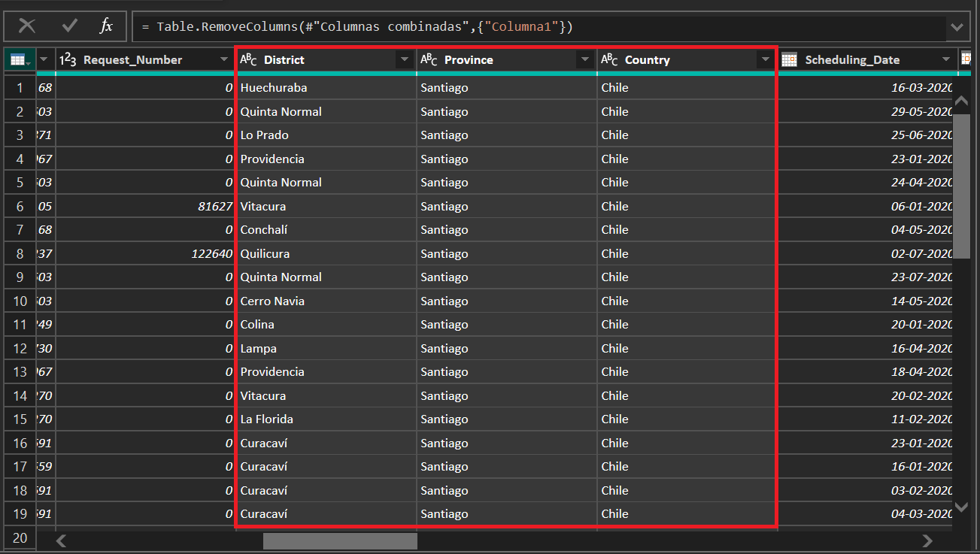The height and width of the screenshot is (554, 980).
Task: Click the Conchalí district cell
Action: click(x=326, y=230)
